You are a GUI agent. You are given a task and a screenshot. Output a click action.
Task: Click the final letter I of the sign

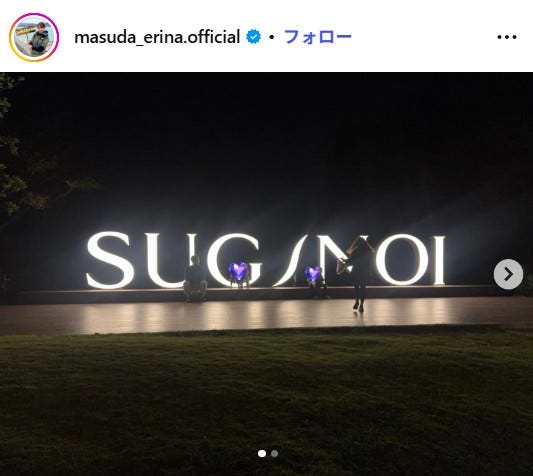pos(439,260)
